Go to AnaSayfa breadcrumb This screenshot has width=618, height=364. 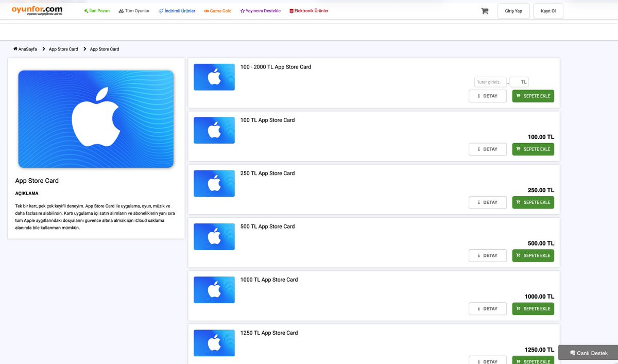pos(28,49)
